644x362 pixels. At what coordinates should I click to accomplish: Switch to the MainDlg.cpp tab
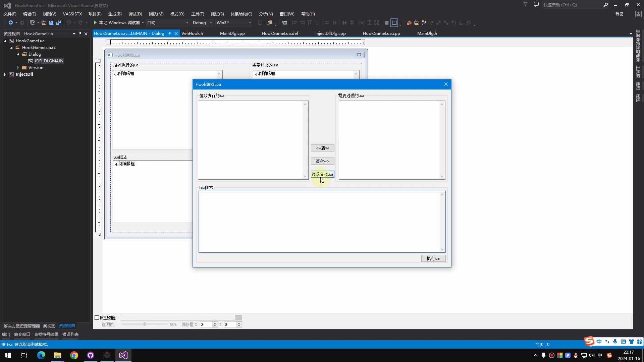[232, 34]
